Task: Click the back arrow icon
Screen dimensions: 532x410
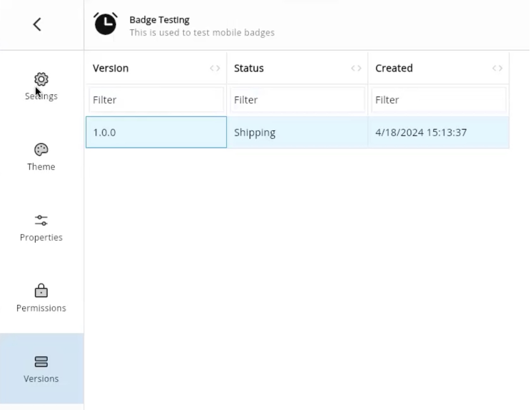Action: (37, 24)
